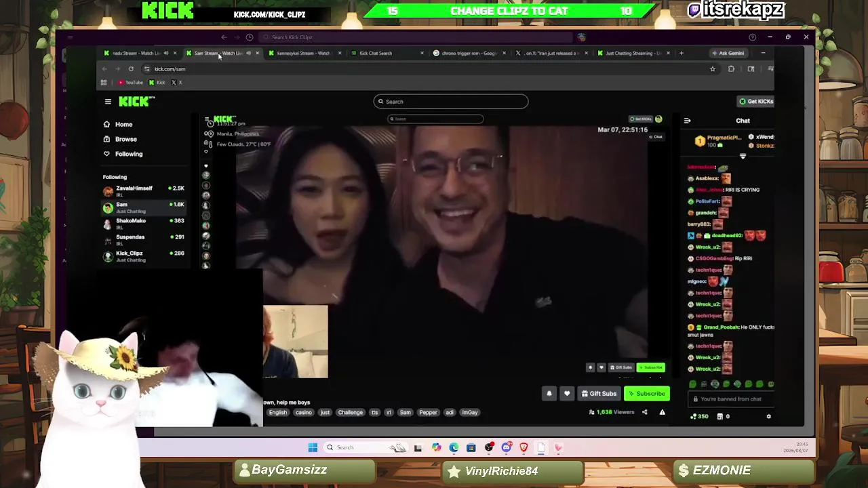Click small Gift Subs button inside video
The width and height of the screenshot is (868, 488).
[x=623, y=367]
